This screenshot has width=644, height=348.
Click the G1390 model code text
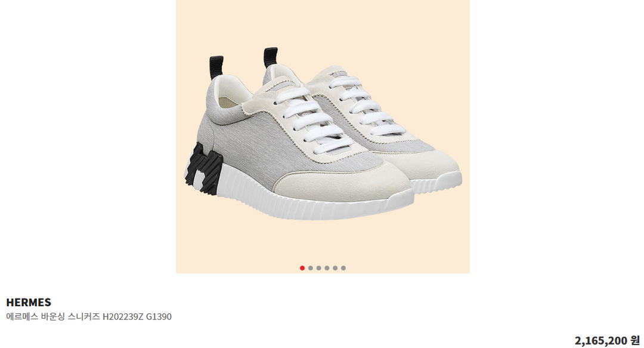tap(159, 316)
